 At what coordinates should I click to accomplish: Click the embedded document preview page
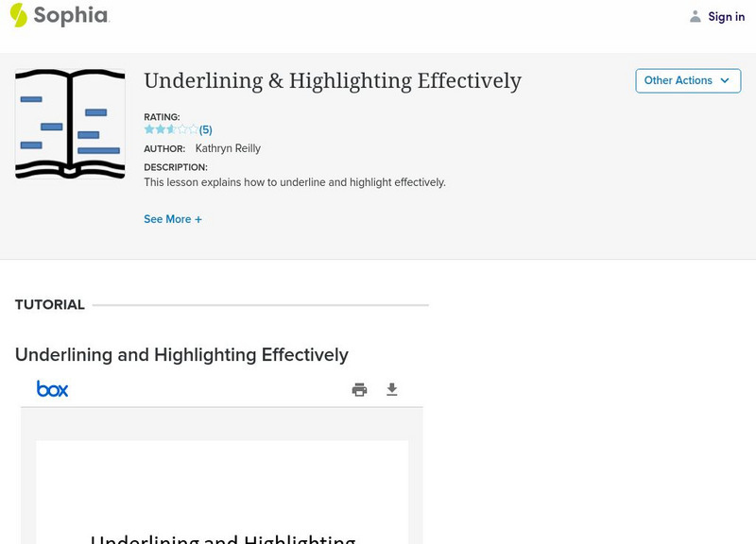[x=221, y=491]
